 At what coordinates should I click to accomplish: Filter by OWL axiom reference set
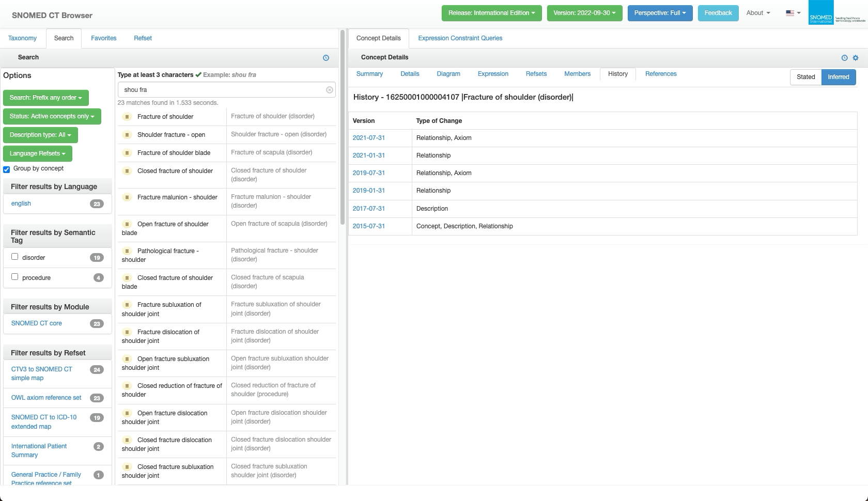tap(46, 398)
